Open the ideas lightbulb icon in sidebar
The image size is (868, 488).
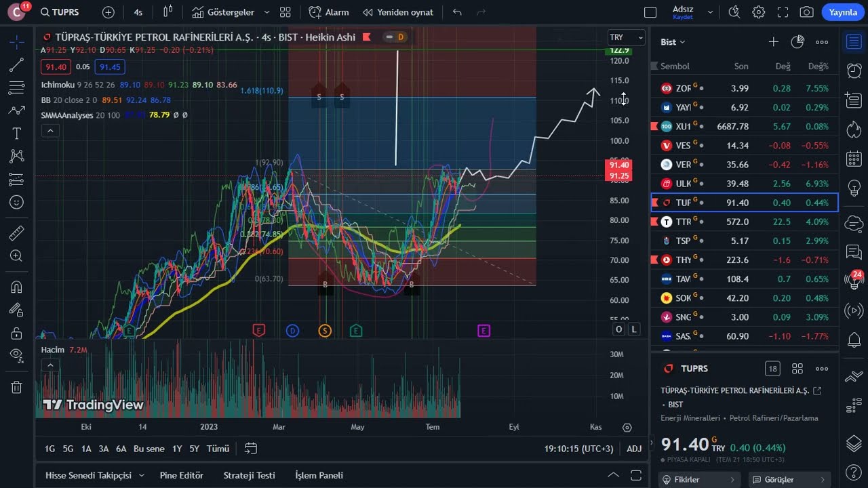click(x=854, y=188)
